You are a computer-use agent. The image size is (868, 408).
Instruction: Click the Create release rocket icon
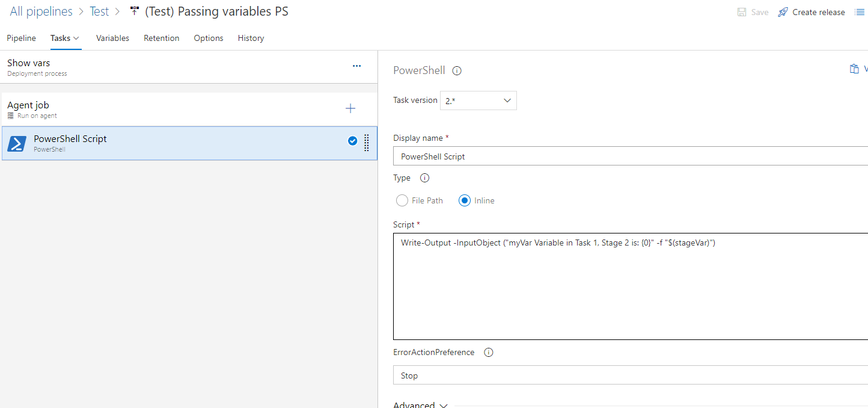click(783, 12)
